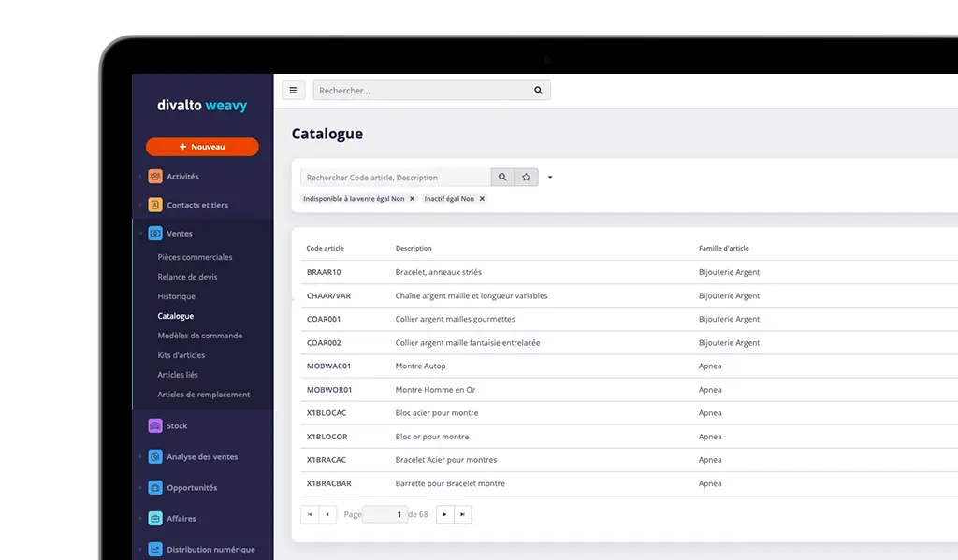Open Modèles de commande menu item

coord(200,336)
